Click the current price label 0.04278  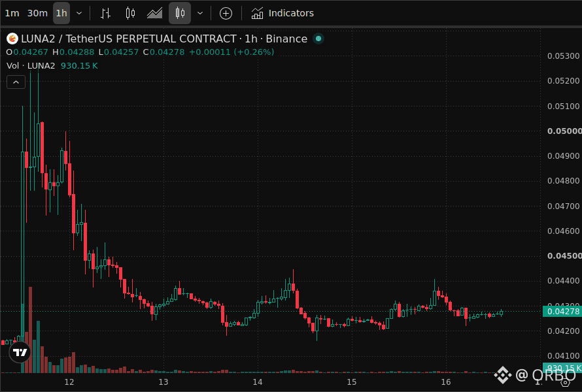pyautogui.click(x=562, y=312)
